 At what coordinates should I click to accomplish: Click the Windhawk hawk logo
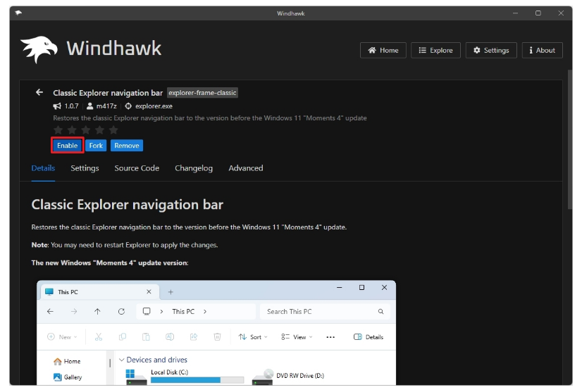coord(39,49)
